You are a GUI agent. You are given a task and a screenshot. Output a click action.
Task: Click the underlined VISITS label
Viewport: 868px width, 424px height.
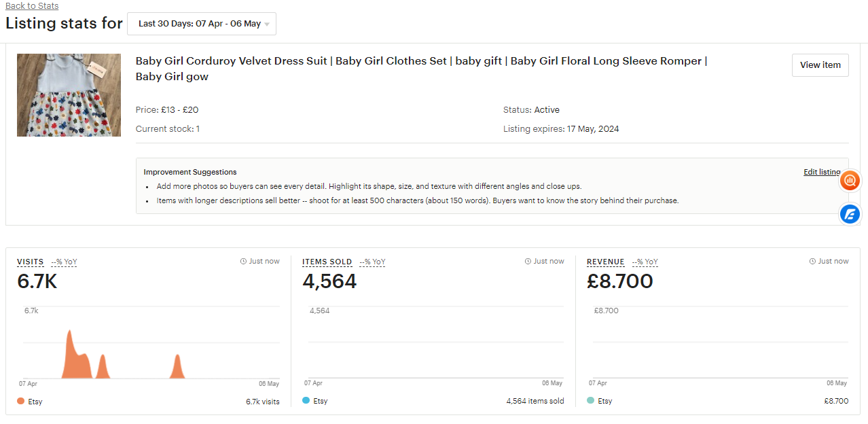30,262
